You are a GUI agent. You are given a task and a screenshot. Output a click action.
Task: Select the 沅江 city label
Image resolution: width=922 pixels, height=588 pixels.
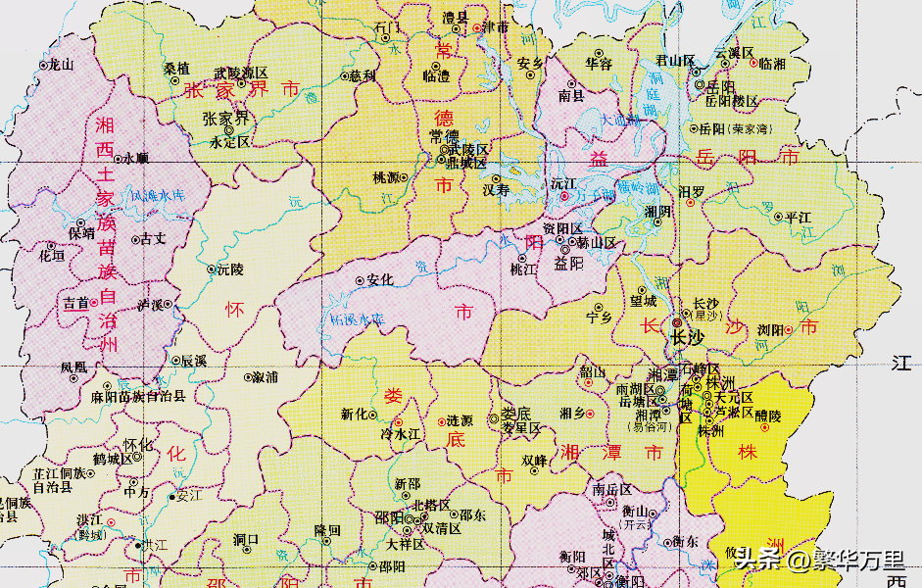click(563, 184)
